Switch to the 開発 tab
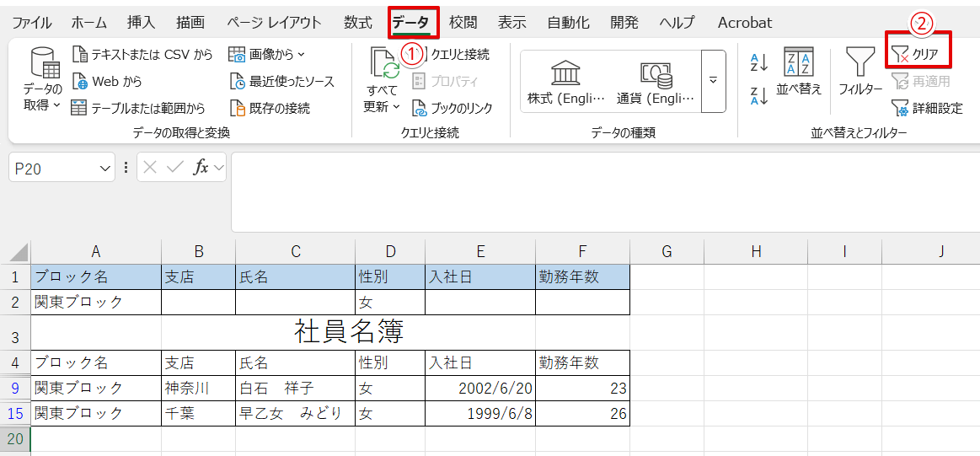 pos(624,23)
